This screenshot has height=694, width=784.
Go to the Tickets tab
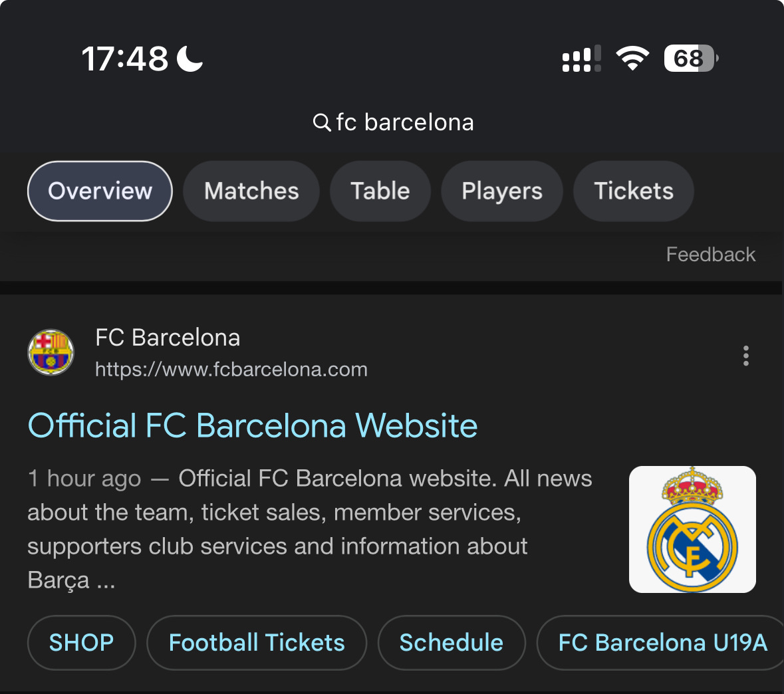pyautogui.click(x=634, y=191)
